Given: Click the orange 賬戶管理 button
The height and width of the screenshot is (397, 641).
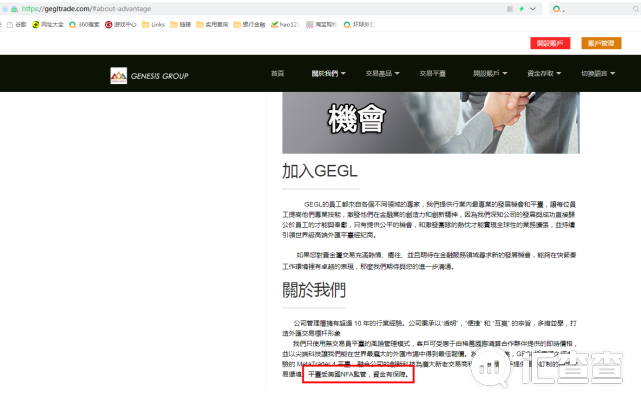Looking at the screenshot, I should [601, 43].
